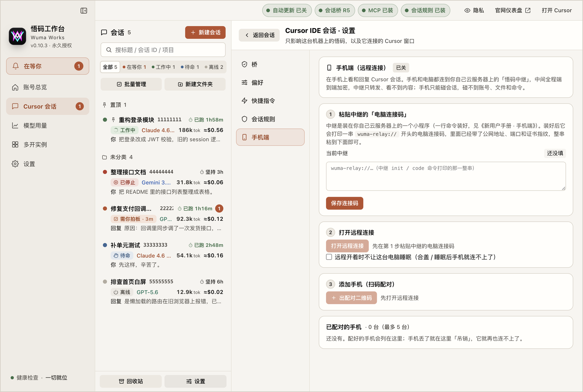Select the 手机端 settings tab
Viewport: 583px width, 392px height.
270,137
